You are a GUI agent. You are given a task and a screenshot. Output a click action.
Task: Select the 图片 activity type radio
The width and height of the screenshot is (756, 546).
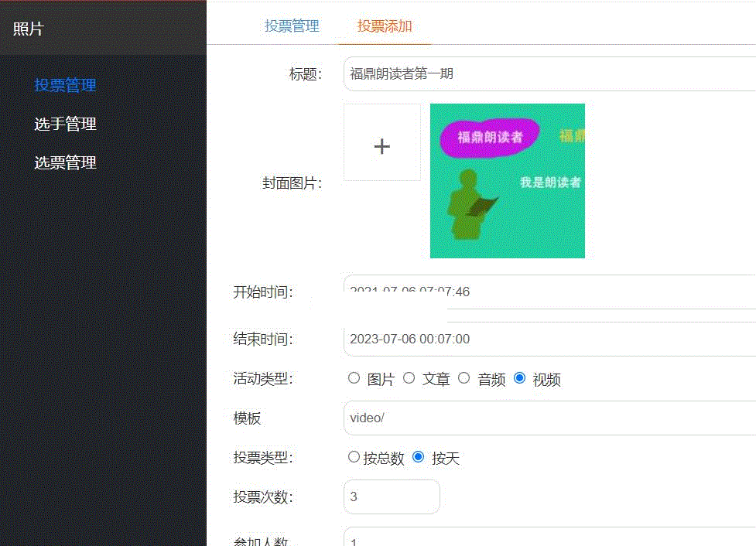[354, 378]
